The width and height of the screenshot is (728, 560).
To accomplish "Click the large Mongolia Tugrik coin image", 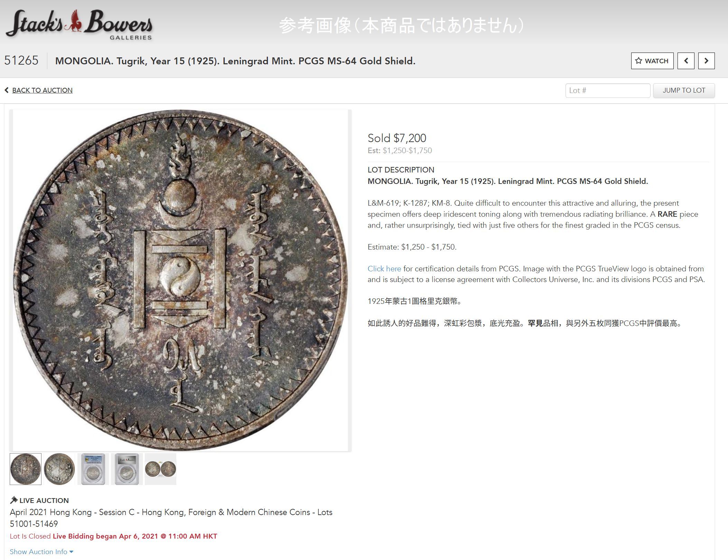I will pos(180,280).
